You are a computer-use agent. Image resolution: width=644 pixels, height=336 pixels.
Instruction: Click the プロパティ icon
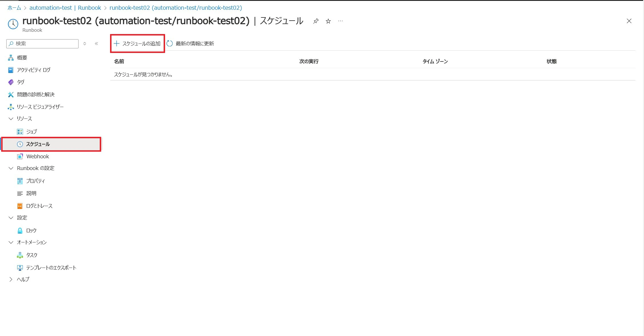[20, 181]
